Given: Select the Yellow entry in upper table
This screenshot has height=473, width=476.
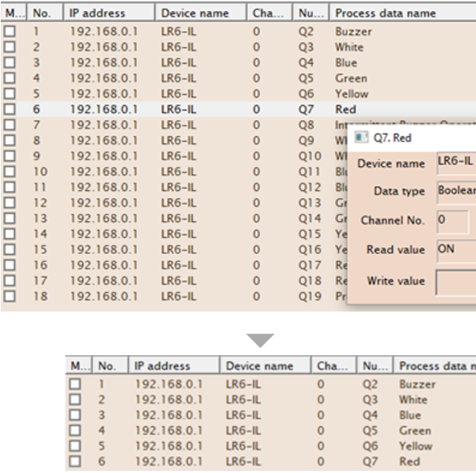Looking at the screenshot, I should 352,93.
